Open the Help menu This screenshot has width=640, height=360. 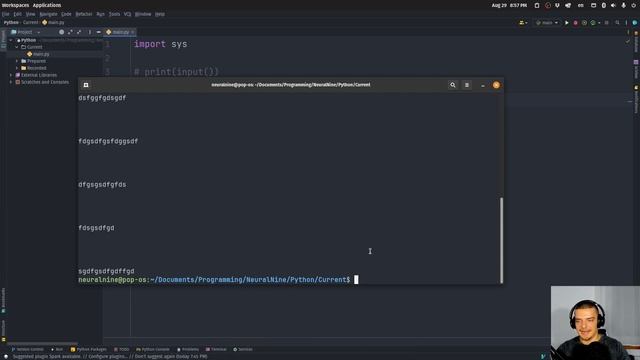point(160,14)
